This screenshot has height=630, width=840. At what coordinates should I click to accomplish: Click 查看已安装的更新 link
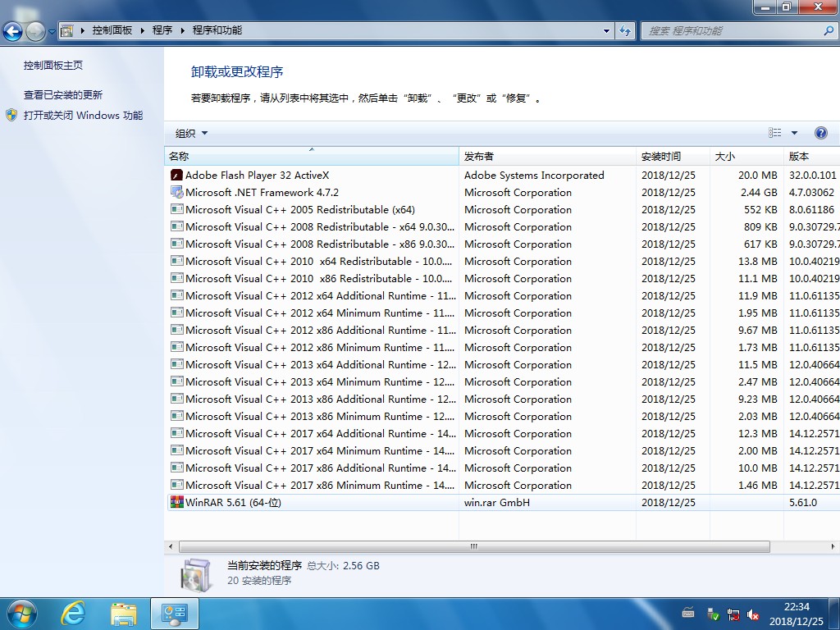[x=63, y=94]
